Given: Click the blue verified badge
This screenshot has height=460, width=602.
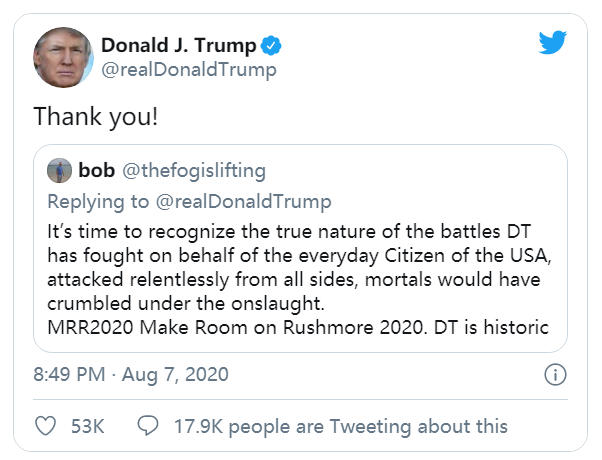Looking at the screenshot, I should point(271,46).
